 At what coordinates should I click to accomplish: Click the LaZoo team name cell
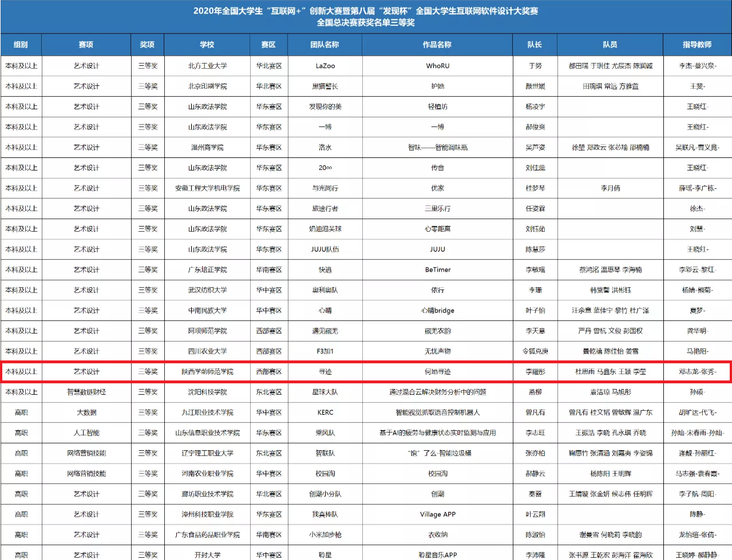(x=325, y=66)
